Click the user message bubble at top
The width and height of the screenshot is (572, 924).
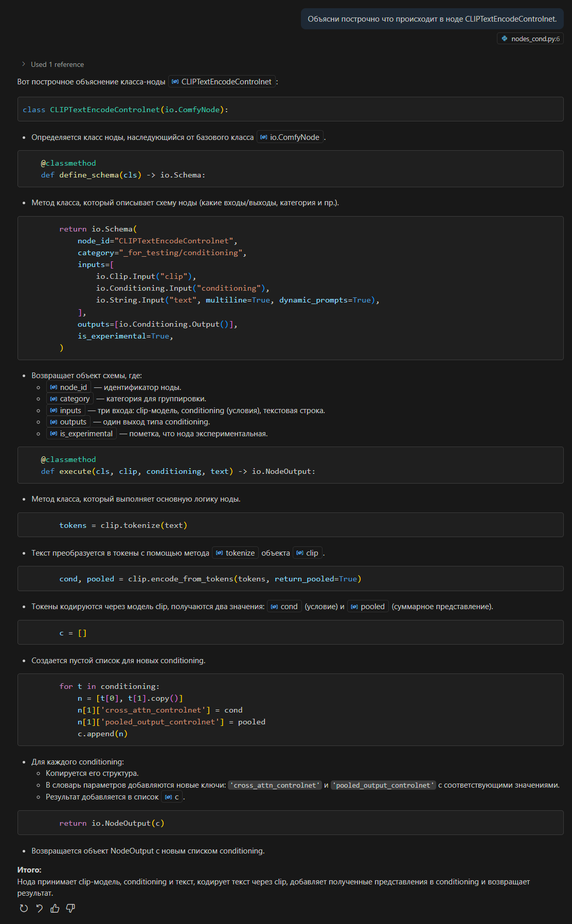click(x=432, y=19)
